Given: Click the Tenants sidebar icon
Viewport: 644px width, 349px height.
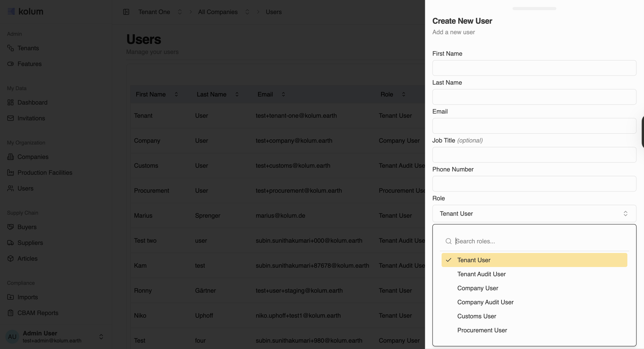Looking at the screenshot, I should [x=11, y=48].
